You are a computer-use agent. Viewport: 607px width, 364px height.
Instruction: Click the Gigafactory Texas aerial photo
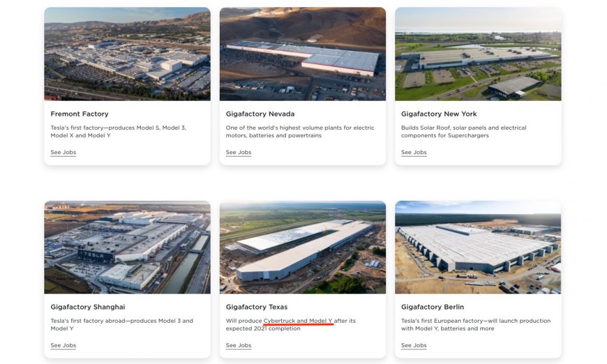pyautogui.click(x=303, y=247)
